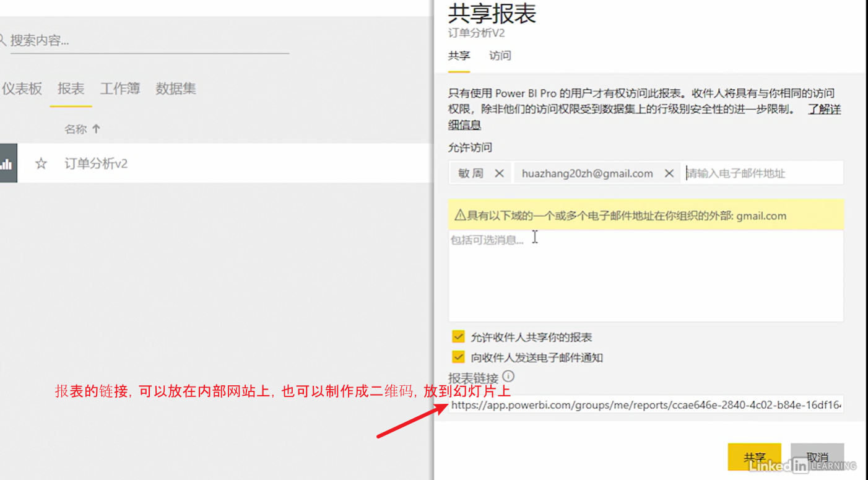Viewport: 868px width, 480px height.
Task: Click the 名称 column header
Action: [x=76, y=129]
